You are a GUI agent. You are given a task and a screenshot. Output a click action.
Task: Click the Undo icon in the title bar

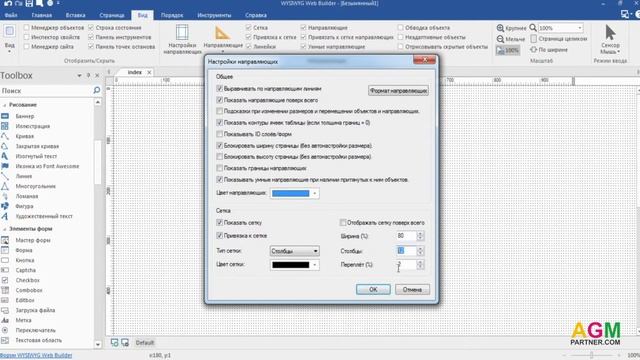tap(8, 3)
